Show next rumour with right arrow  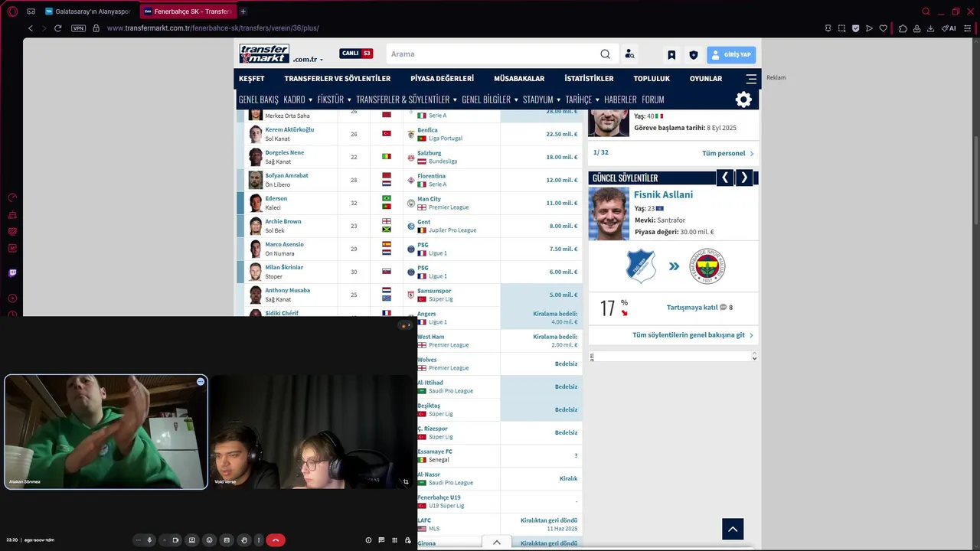click(x=744, y=178)
